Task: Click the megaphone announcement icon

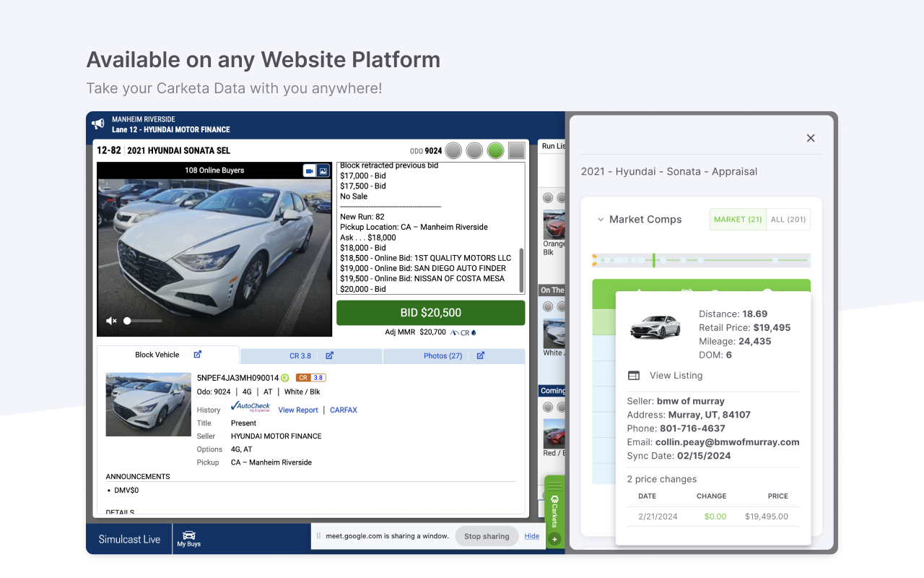Action: (98, 124)
